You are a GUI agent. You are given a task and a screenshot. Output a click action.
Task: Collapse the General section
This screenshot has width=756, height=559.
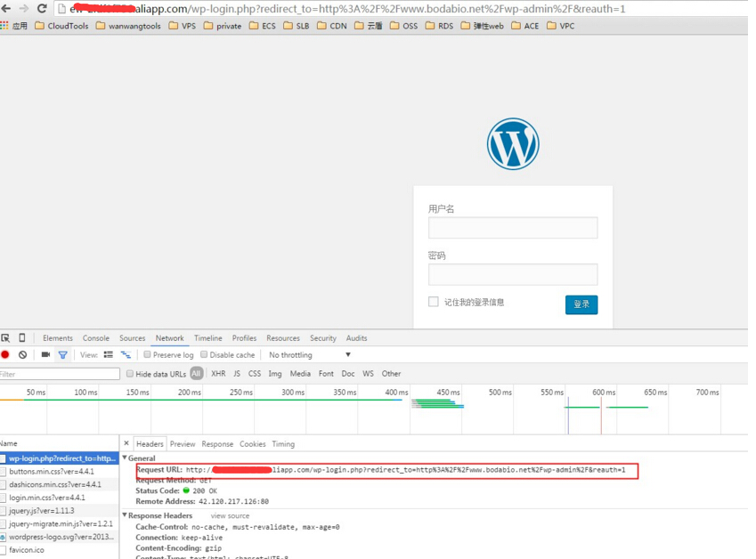click(125, 458)
